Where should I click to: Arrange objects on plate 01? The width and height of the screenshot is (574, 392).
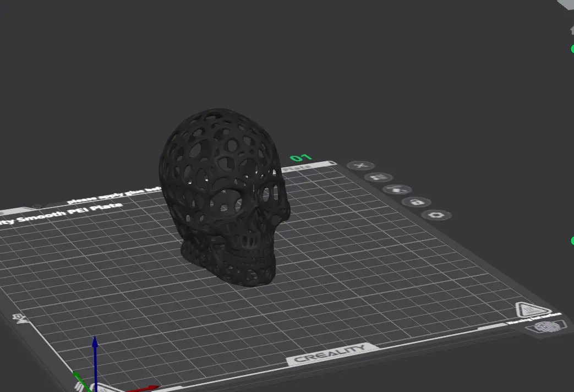coord(379,178)
